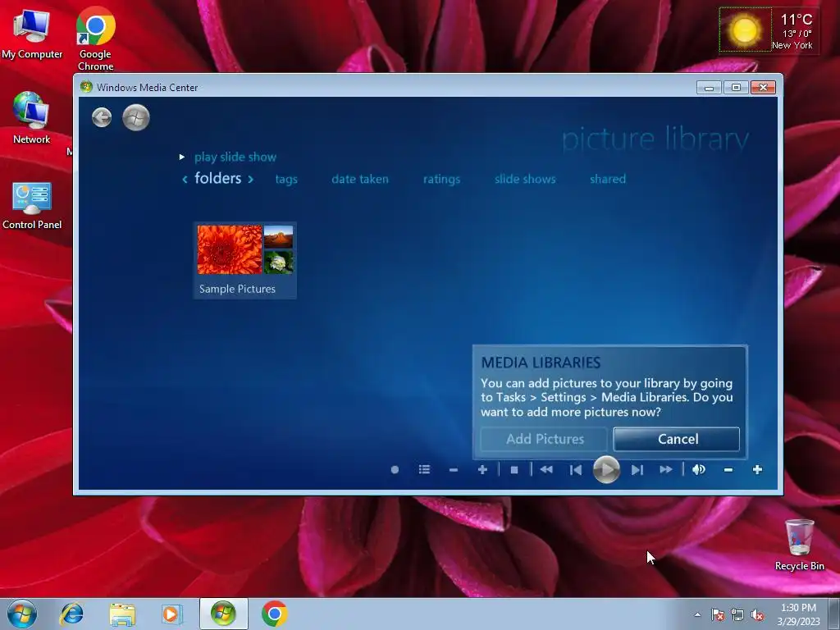Go back using the Media Center back arrow
This screenshot has width=840, height=630.
coord(102,117)
